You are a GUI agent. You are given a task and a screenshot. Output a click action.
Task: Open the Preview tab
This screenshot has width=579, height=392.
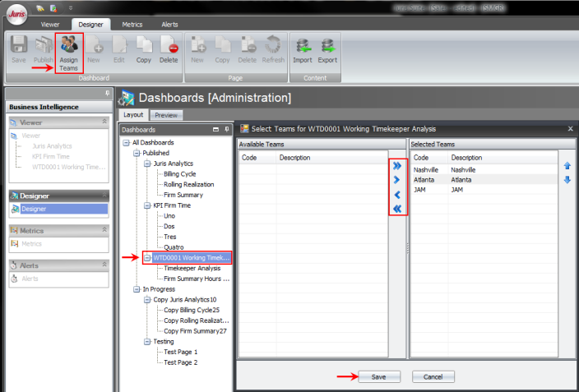[x=167, y=115]
